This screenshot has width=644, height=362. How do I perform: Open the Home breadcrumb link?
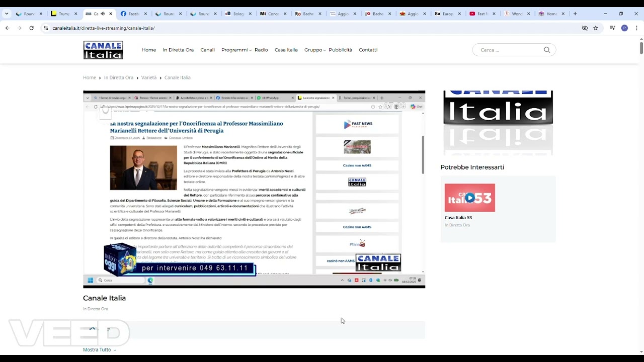pos(89,77)
